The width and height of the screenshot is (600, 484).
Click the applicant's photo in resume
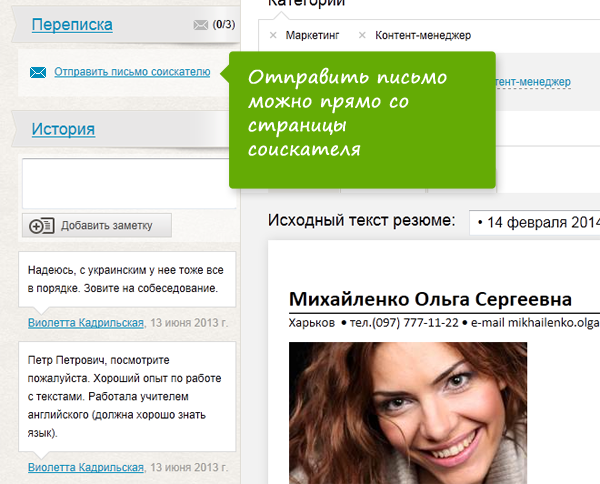407,412
